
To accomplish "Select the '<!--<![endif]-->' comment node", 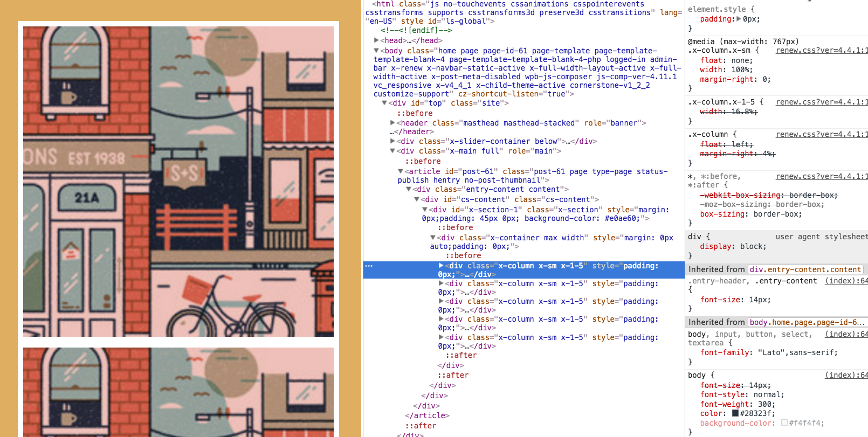I will click(416, 30).
